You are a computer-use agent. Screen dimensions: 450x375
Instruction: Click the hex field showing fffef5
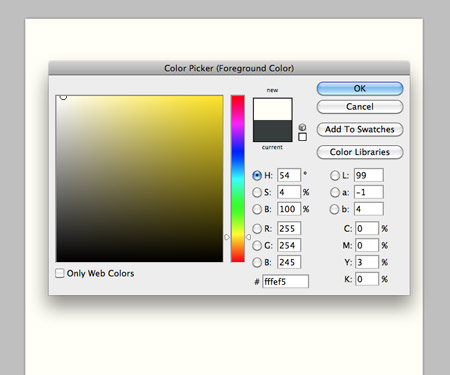point(285,282)
